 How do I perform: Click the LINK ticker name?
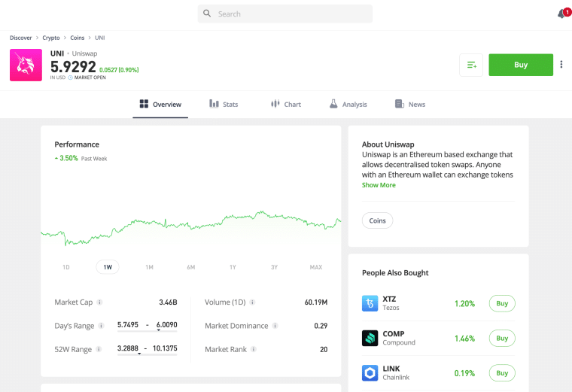(x=391, y=369)
